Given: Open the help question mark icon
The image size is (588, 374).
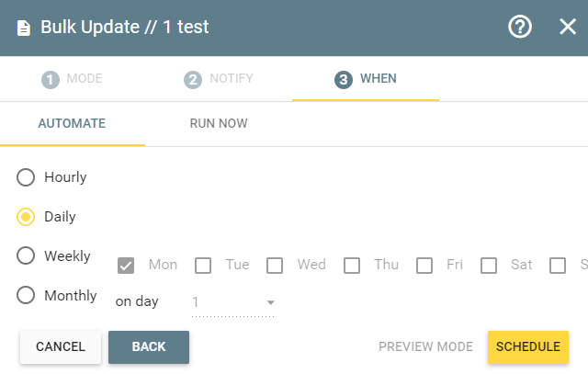Looking at the screenshot, I should point(520,27).
